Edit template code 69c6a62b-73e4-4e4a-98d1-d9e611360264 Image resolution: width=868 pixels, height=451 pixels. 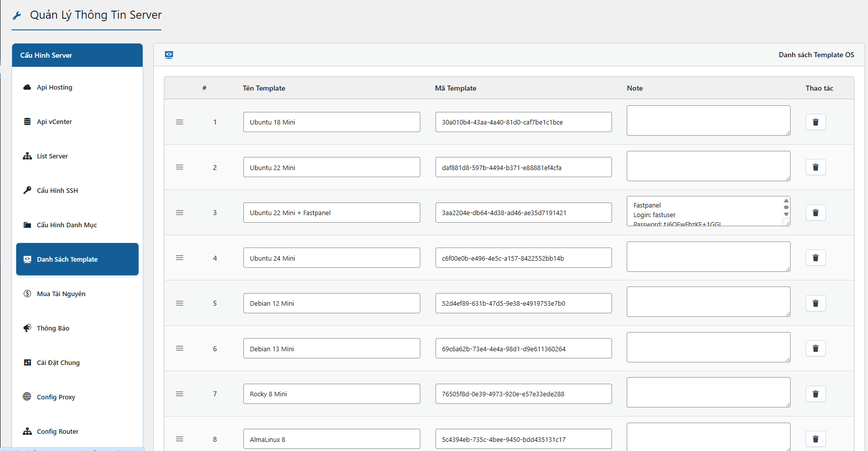tap(524, 348)
